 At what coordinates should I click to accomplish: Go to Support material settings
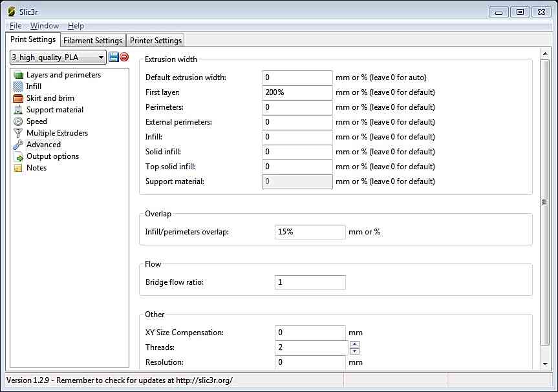[54, 110]
